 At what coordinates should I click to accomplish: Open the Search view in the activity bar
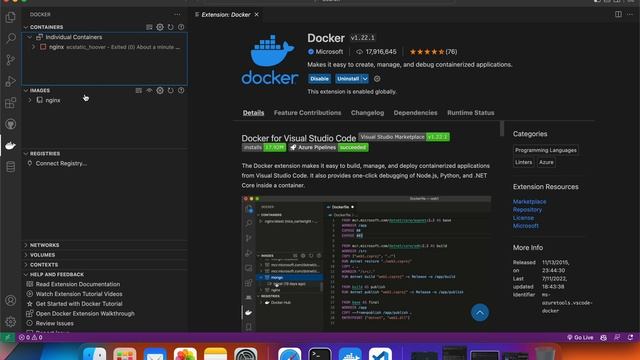pyautogui.click(x=11, y=38)
